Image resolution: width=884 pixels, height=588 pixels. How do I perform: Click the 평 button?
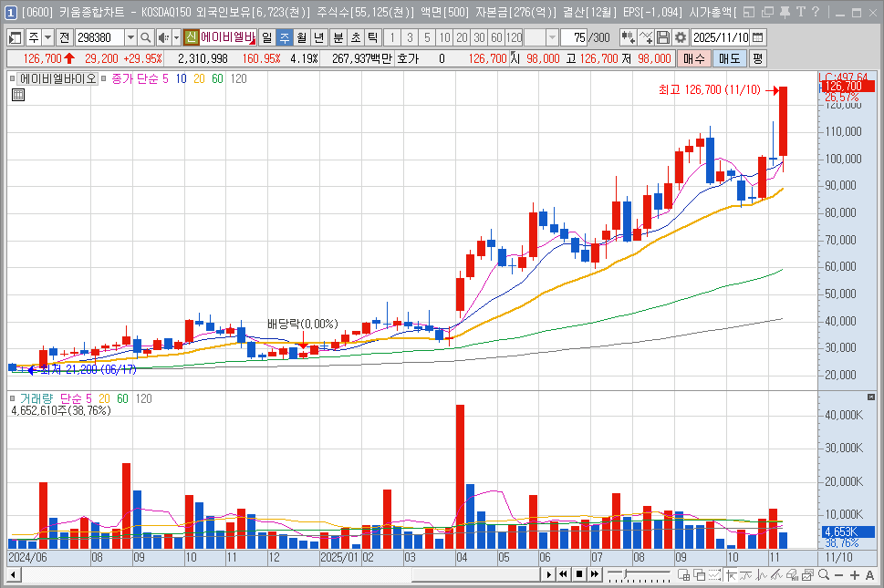[758, 58]
